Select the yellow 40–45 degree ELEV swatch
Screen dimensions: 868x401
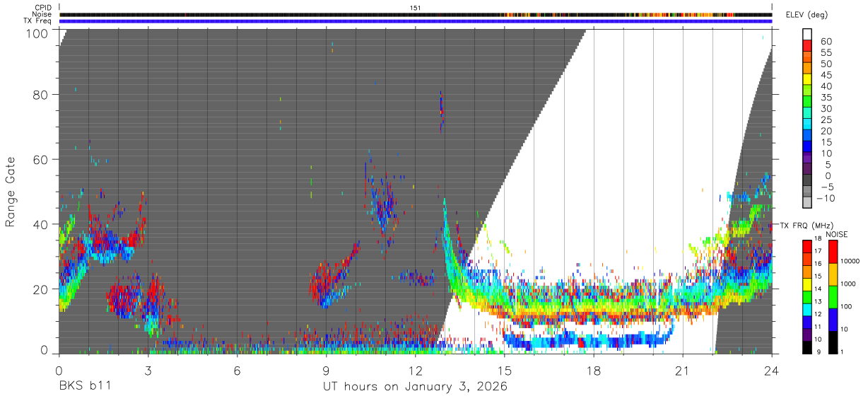point(807,79)
